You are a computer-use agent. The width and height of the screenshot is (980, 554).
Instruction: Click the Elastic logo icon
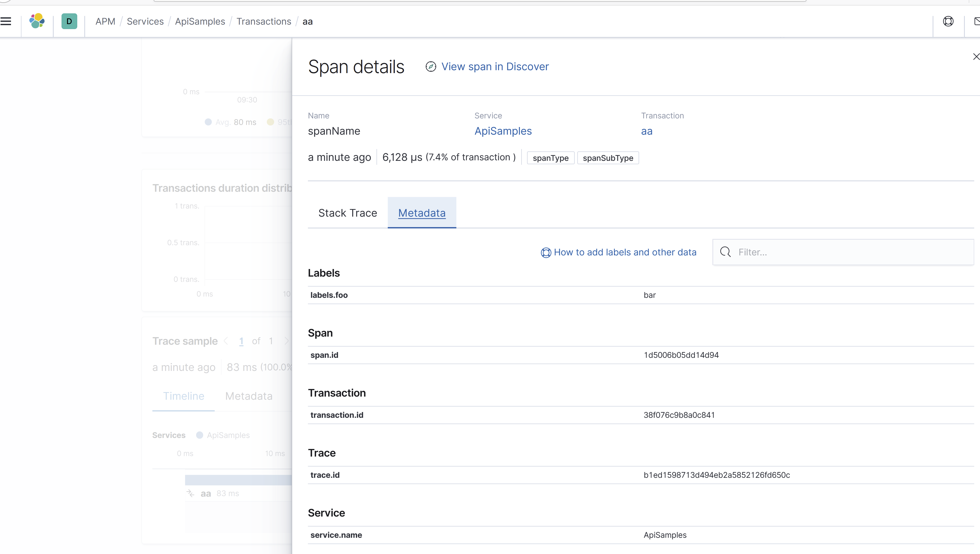pyautogui.click(x=37, y=21)
